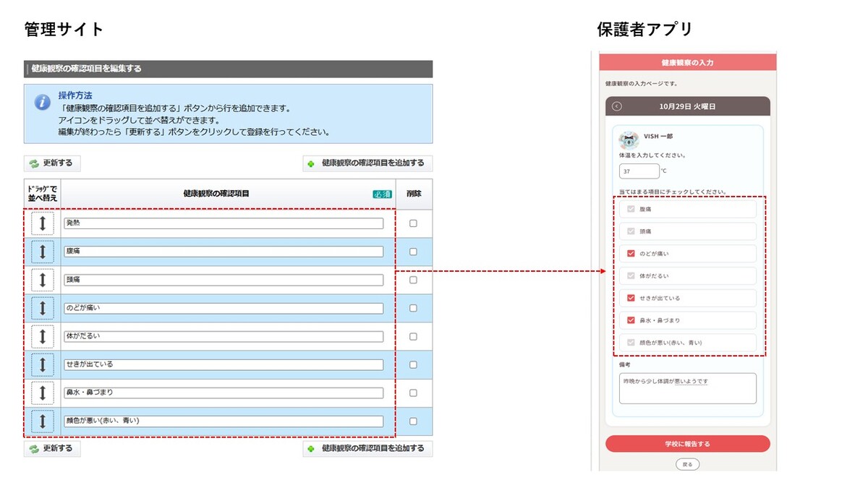Click the reorder arrow icon beside 腹痛 field

43,252
